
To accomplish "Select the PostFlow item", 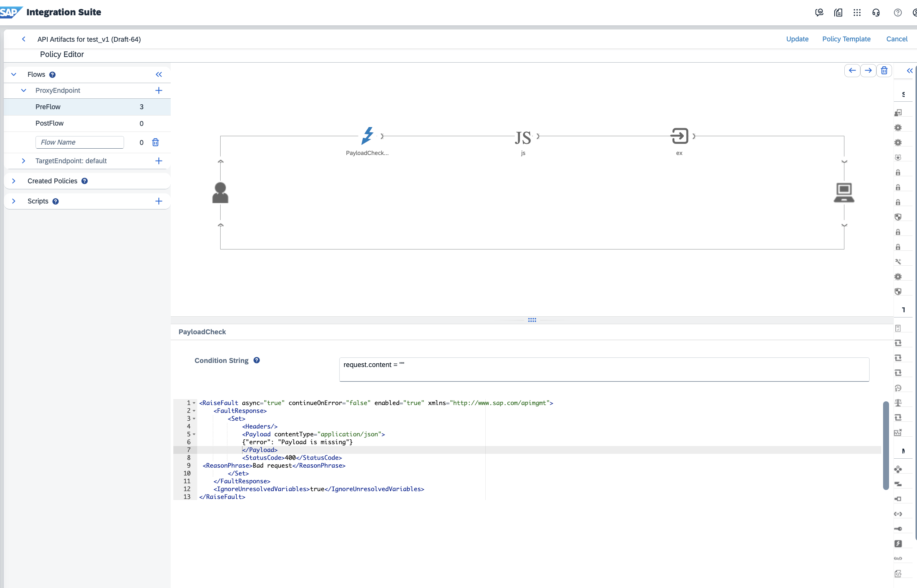I will pos(50,123).
